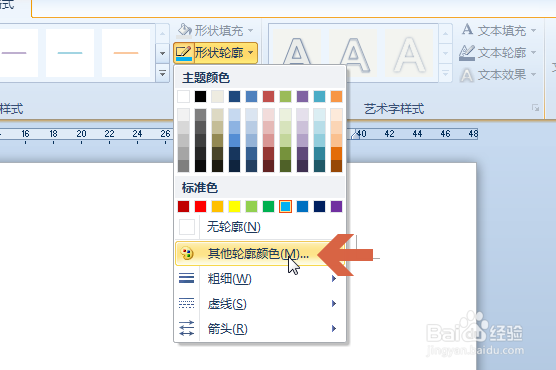Pick the dark red standard color
556x370 pixels.
tap(183, 206)
